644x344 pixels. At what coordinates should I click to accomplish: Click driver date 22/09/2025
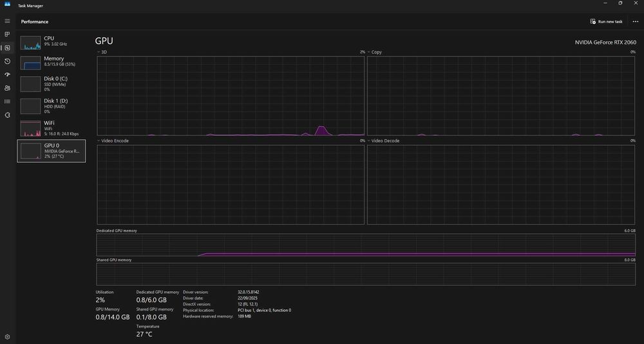pos(247,298)
